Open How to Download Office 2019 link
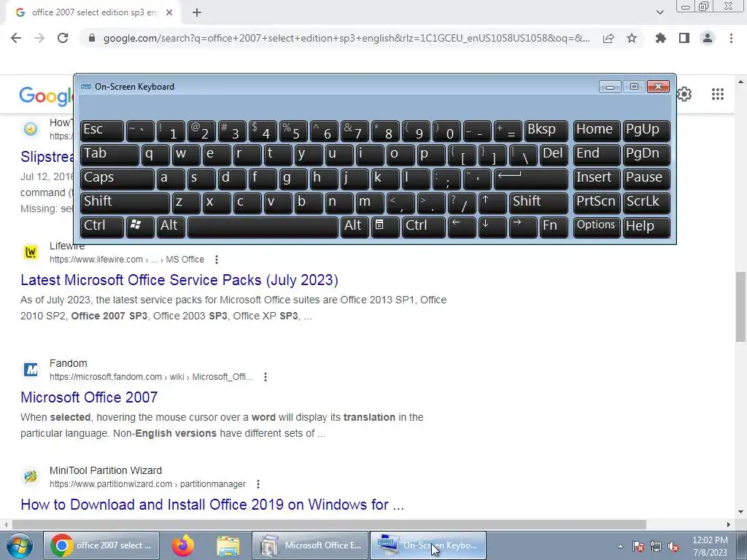The image size is (747, 560). tap(212, 505)
